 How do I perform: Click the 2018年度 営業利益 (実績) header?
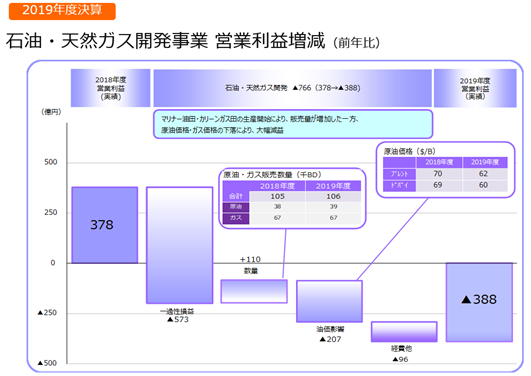click(110, 88)
